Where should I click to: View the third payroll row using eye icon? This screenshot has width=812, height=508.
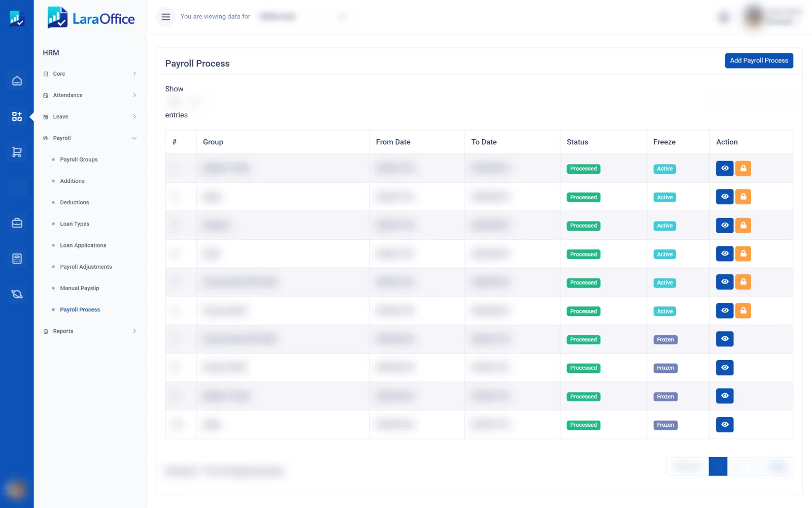725,225
